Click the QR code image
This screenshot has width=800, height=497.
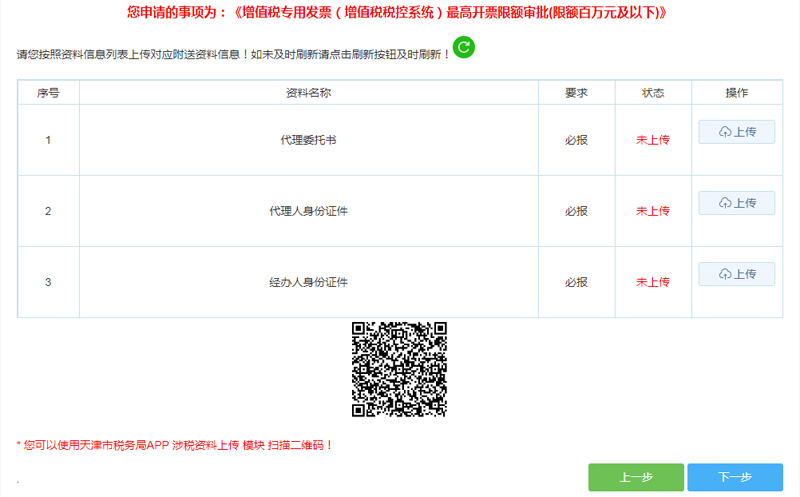pos(399,369)
